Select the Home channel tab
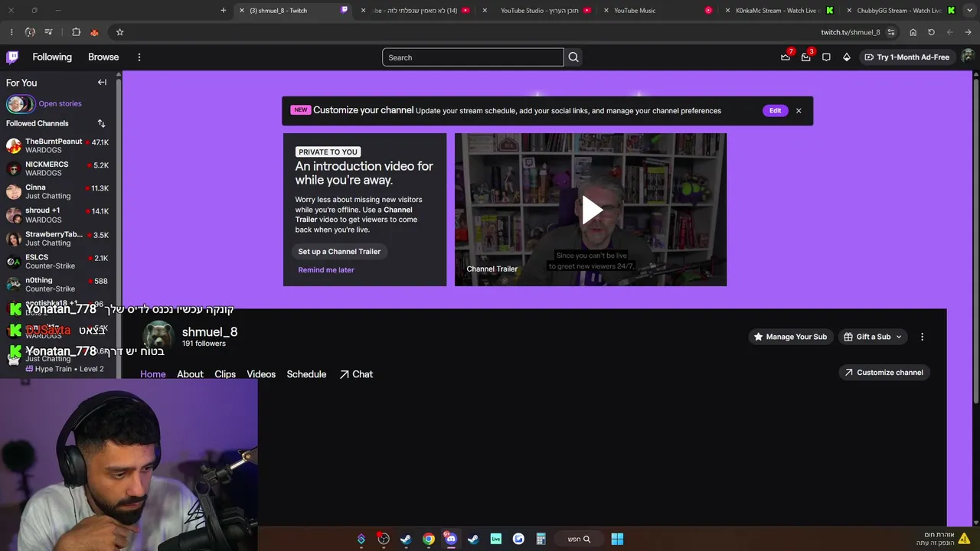Viewport: 980px width, 551px height. [x=153, y=374]
